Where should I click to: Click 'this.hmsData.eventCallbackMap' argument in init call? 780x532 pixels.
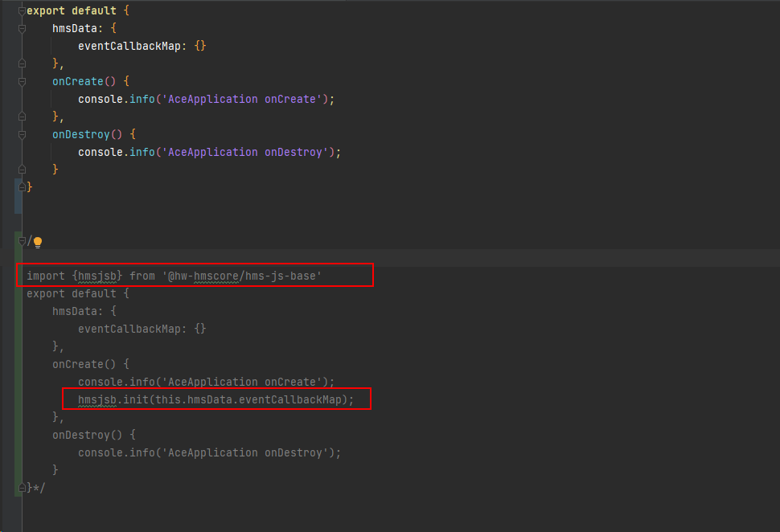point(248,399)
